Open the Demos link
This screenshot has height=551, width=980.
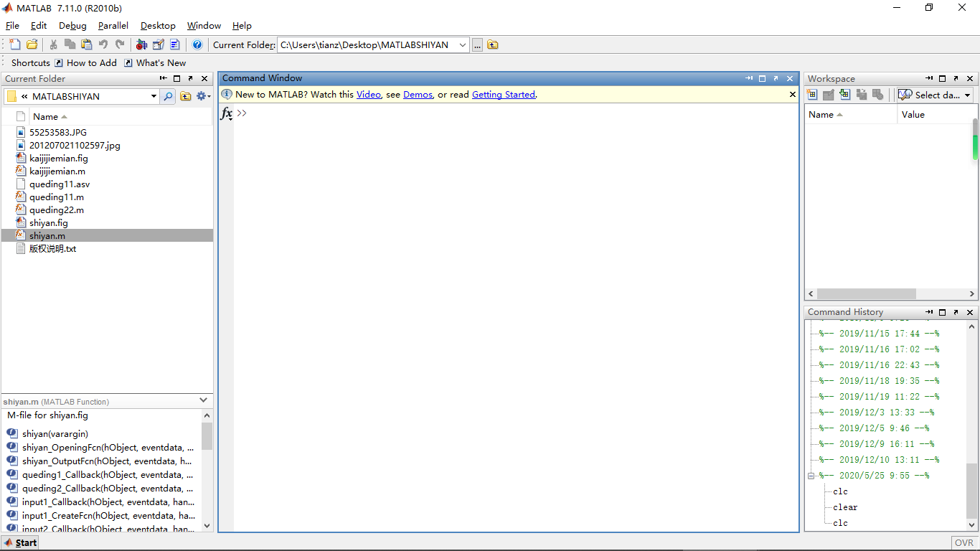coord(418,94)
